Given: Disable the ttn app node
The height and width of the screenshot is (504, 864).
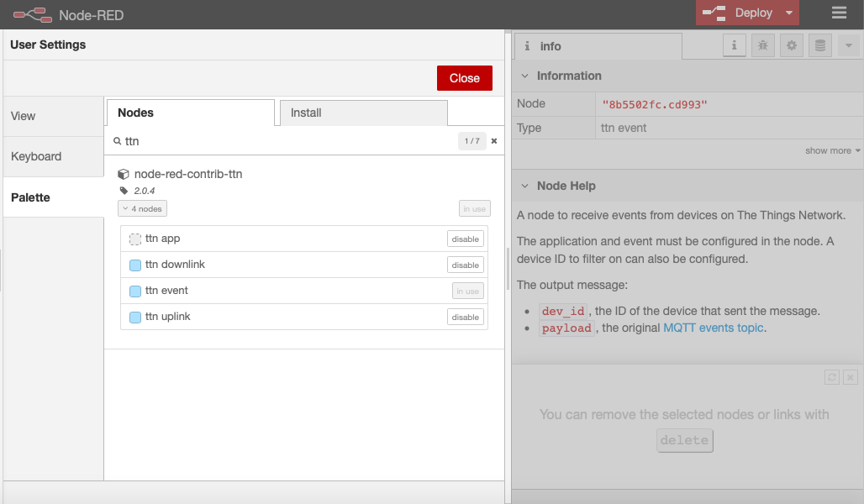Looking at the screenshot, I should (x=465, y=239).
